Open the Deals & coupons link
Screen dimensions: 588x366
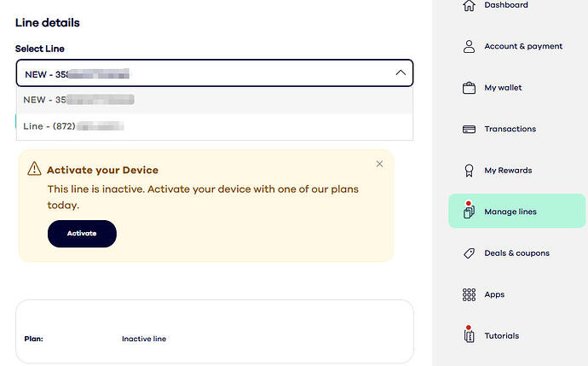pos(516,253)
